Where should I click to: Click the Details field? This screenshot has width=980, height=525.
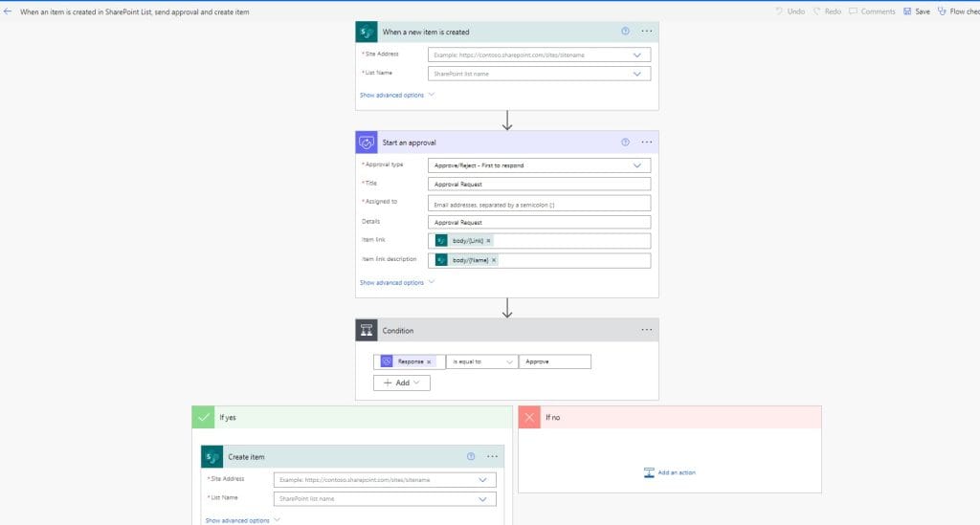(x=540, y=222)
